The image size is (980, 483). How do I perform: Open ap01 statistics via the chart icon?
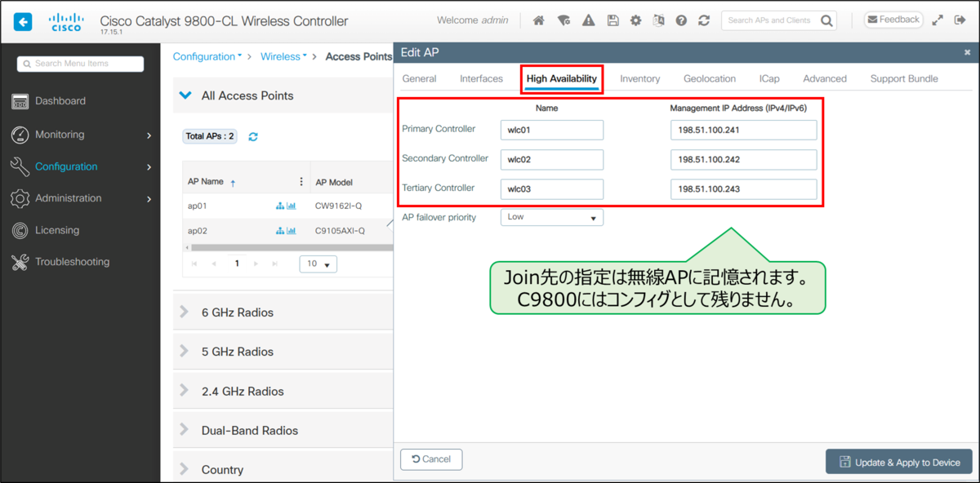point(292,206)
